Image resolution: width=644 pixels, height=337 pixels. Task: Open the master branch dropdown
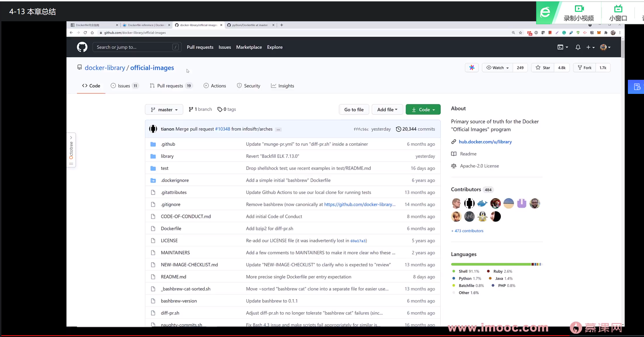(164, 109)
